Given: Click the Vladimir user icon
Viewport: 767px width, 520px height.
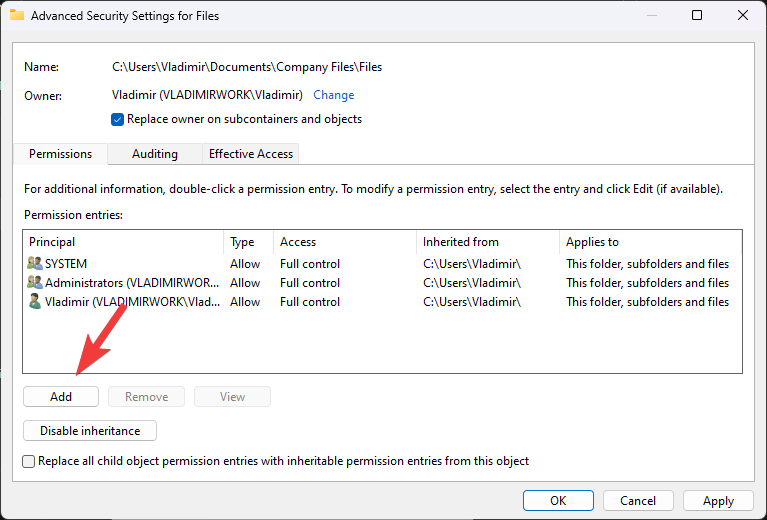Looking at the screenshot, I should (35, 302).
